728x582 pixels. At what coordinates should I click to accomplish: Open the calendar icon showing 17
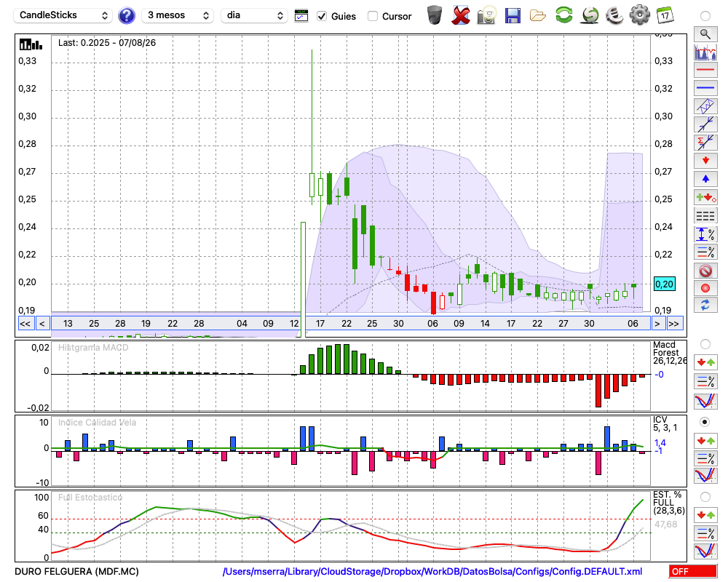pyautogui.click(x=665, y=15)
